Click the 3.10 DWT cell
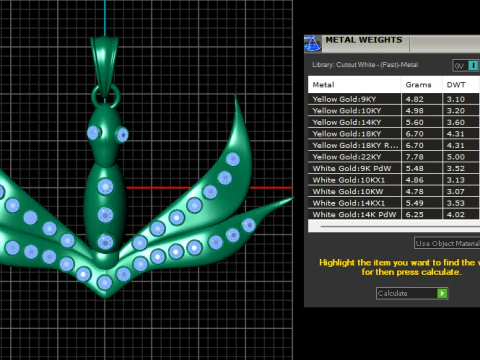The height and width of the screenshot is (360, 480). pos(461,99)
